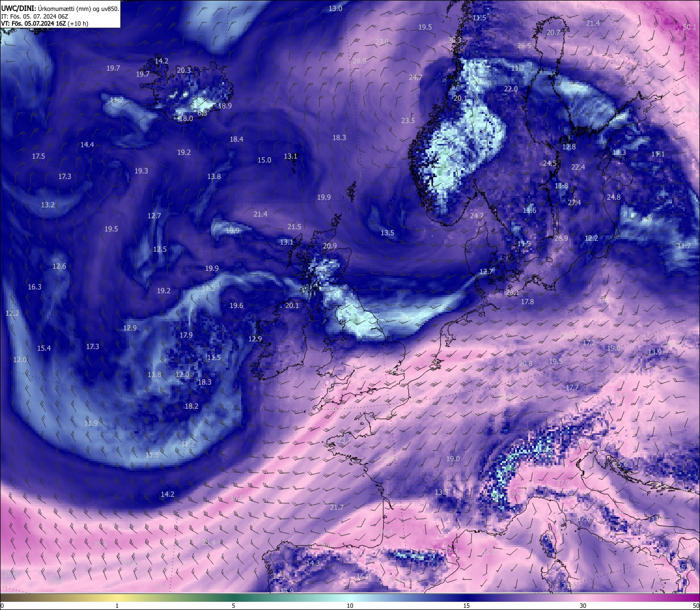Click the 30 tick on the color scale
The width and height of the screenshot is (700, 610).
coord(583,606)
